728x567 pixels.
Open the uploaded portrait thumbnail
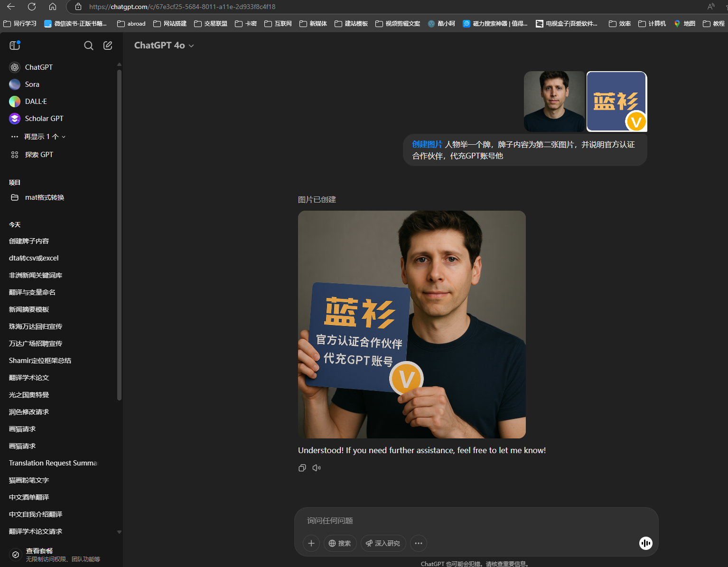coord(554,102)
